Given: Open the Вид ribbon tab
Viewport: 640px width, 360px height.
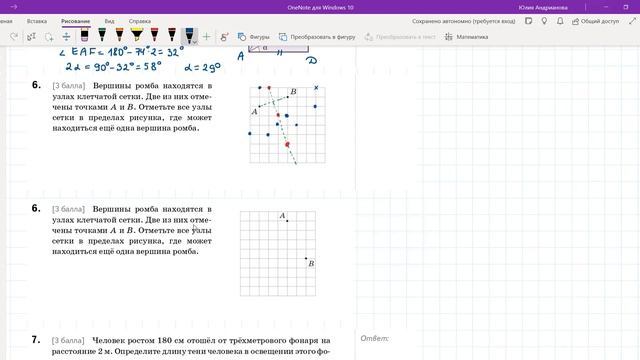Looking at the screenshot, I should (109, 21).
